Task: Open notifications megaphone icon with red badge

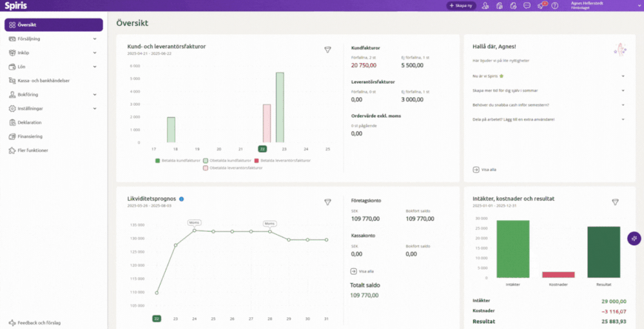Action: 541,6
